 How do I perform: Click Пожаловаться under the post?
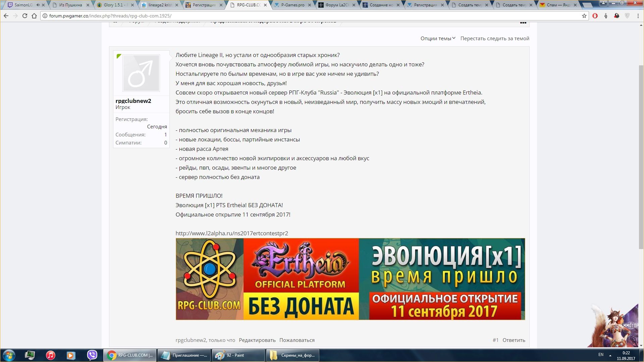[x=297, y=340]
